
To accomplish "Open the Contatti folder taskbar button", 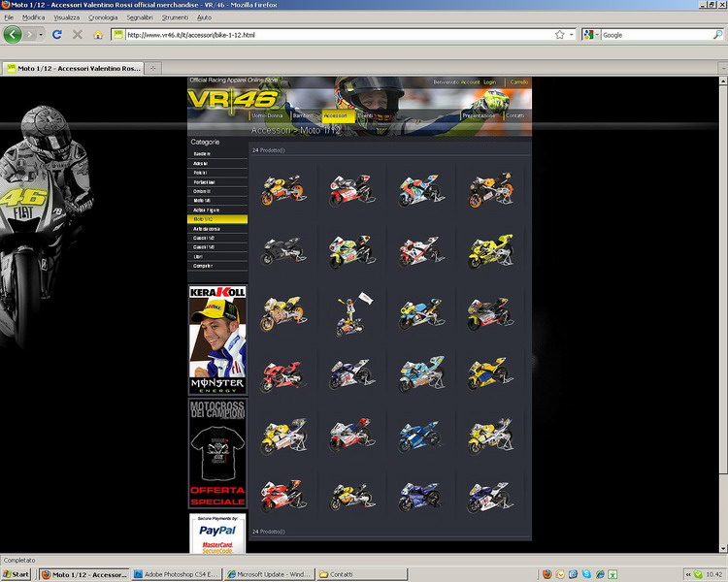I will (x=362, y=574).
